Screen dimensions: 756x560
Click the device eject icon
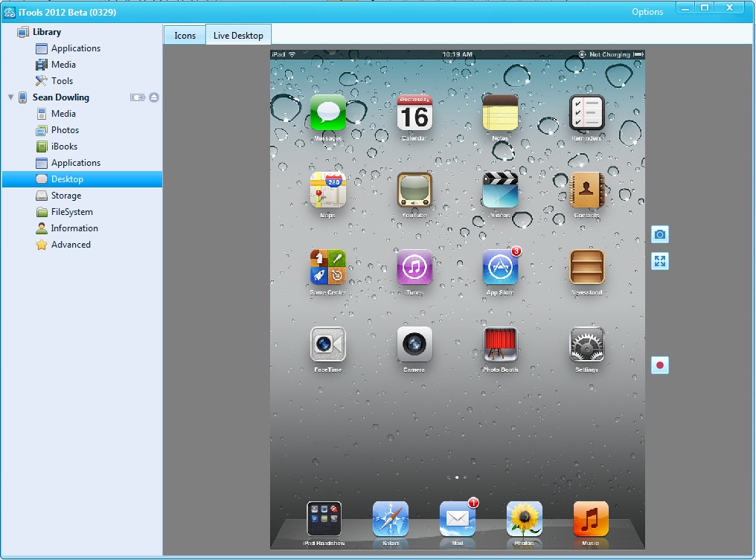154,97
